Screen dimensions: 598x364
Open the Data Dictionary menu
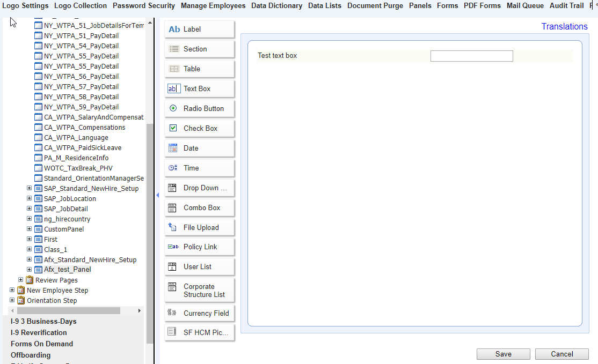tap(276, 6)
